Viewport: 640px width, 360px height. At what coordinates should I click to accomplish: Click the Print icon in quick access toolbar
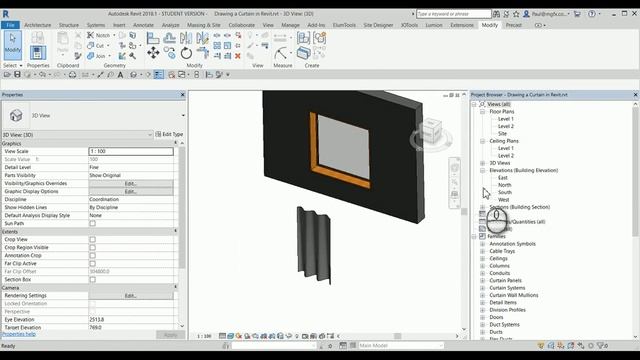click(x=72, y=75)
